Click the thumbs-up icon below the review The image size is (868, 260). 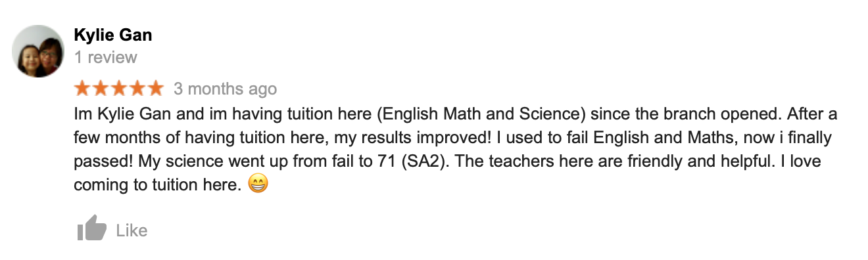pos(91,228)
